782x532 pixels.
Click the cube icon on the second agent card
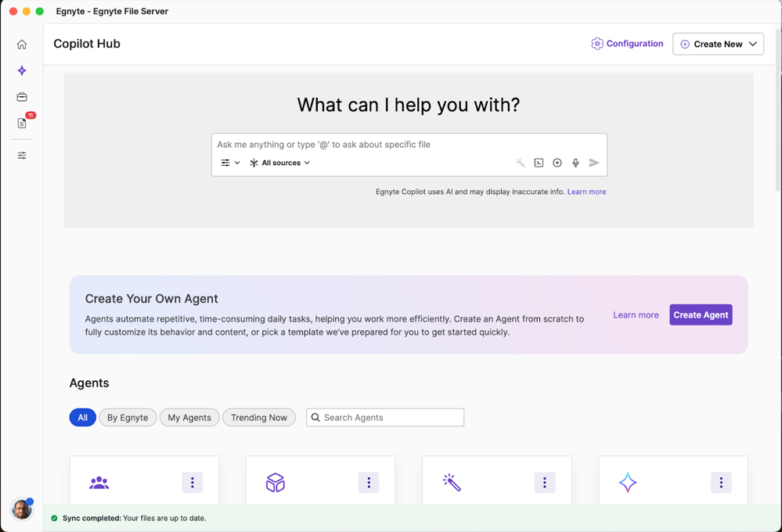[x=276, y=483]
